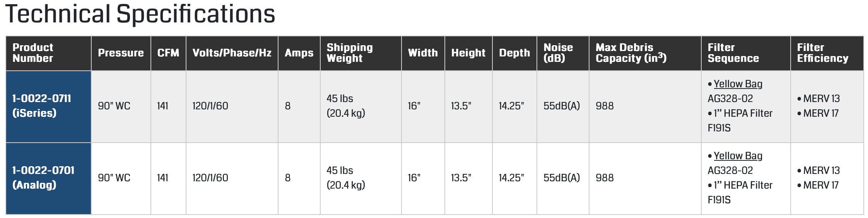The height and width of the screenshot is (218, 868).
Task: Select the Pressure column header
Action: pos(121,53)
